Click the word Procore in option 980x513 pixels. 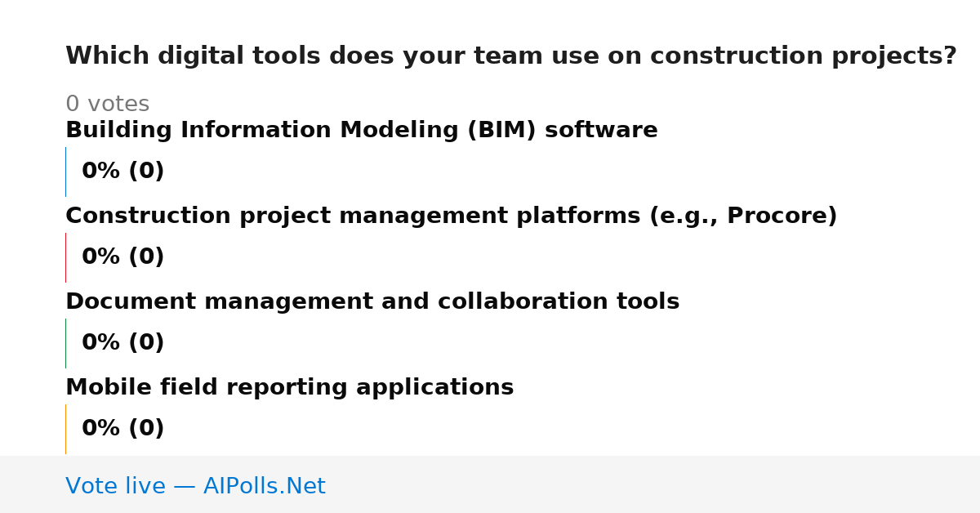click(x=777, y=216)
